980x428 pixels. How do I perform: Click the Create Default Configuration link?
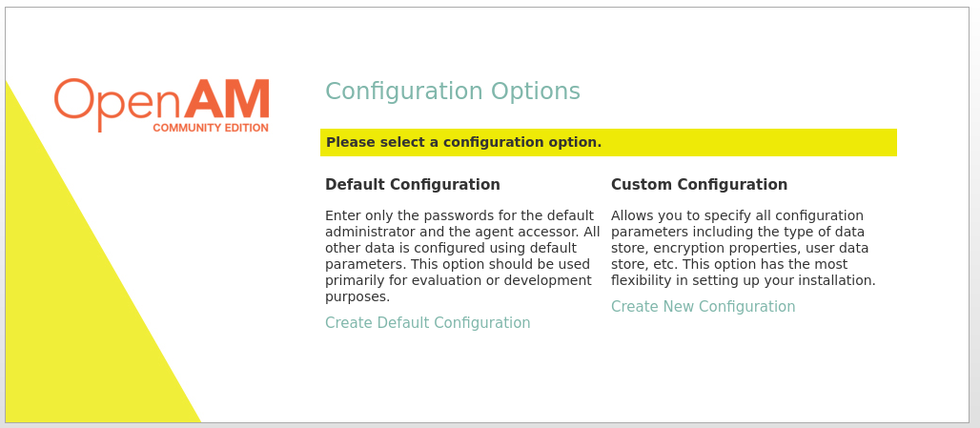[427, 323]
